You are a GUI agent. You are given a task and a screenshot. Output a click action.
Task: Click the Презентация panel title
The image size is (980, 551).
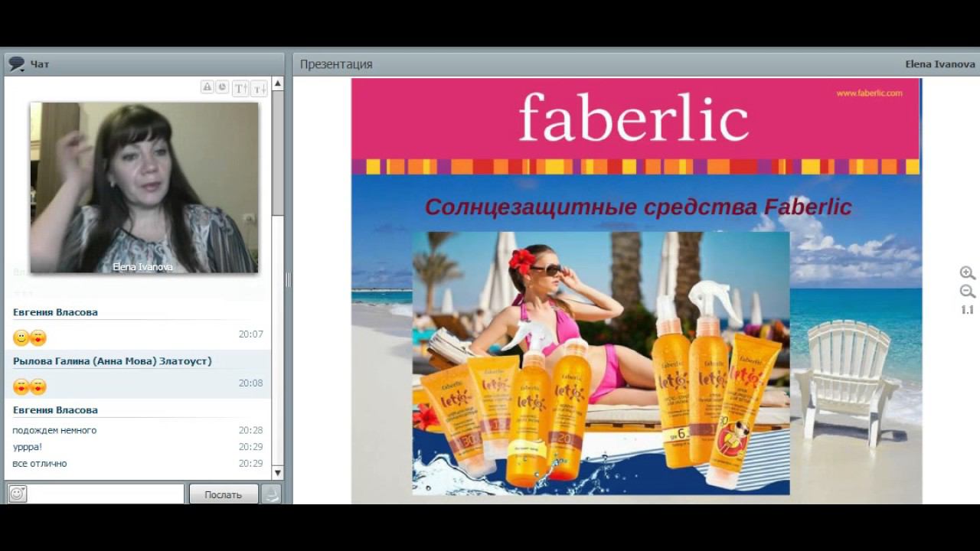click(336, 64)
